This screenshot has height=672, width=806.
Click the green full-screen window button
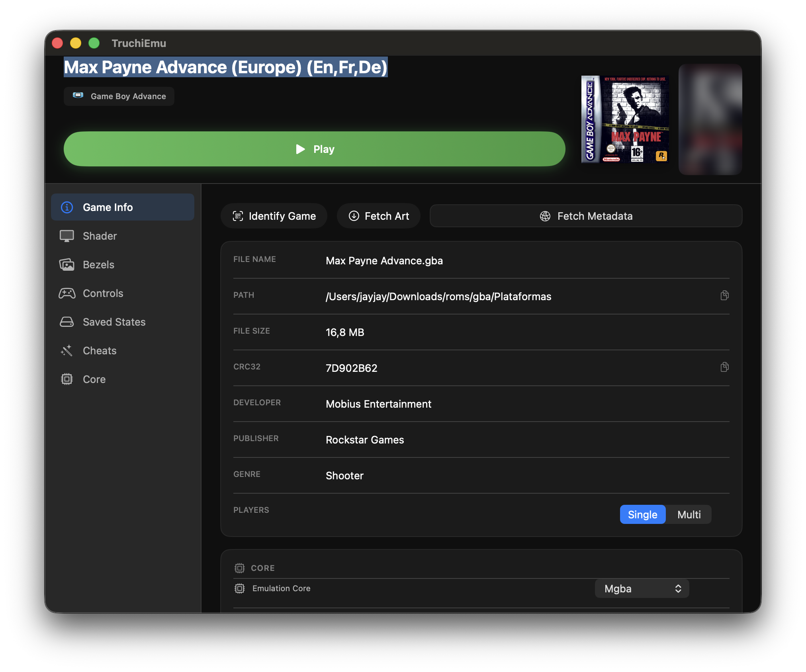point(94,43)
